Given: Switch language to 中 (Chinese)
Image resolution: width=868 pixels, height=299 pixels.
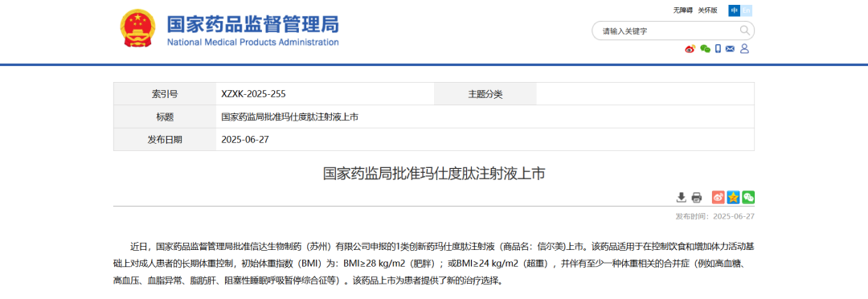Looking at the screenshot, I should coord(734,10).
